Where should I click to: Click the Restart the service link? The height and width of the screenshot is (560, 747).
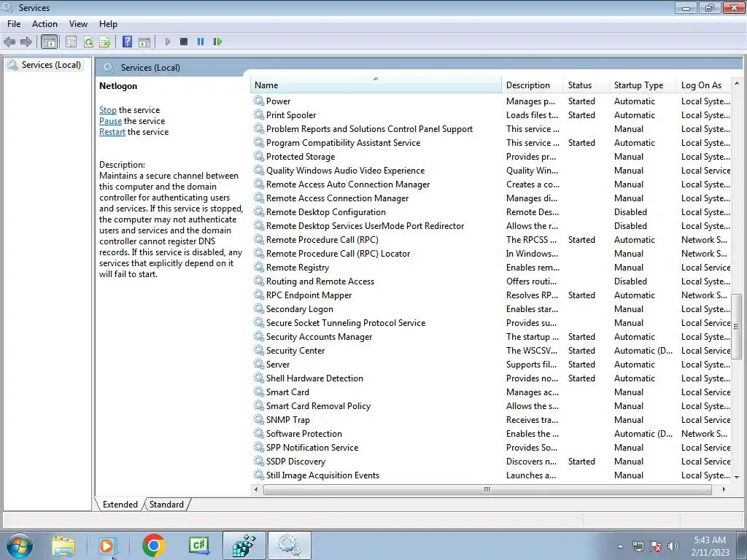point(112,132)
